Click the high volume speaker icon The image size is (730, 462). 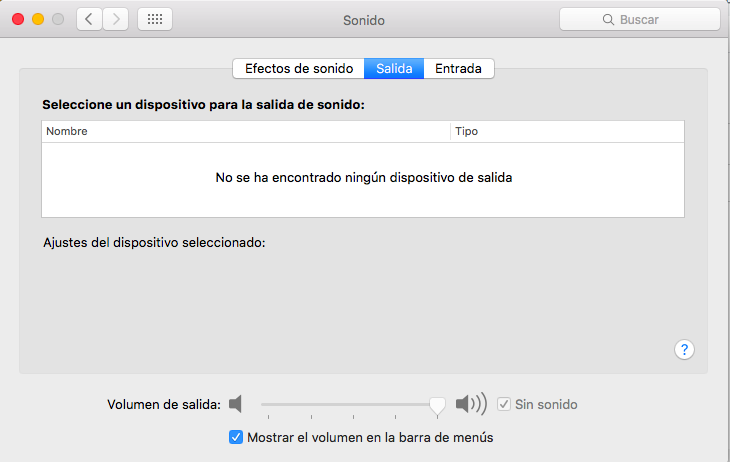click(470, 404)
